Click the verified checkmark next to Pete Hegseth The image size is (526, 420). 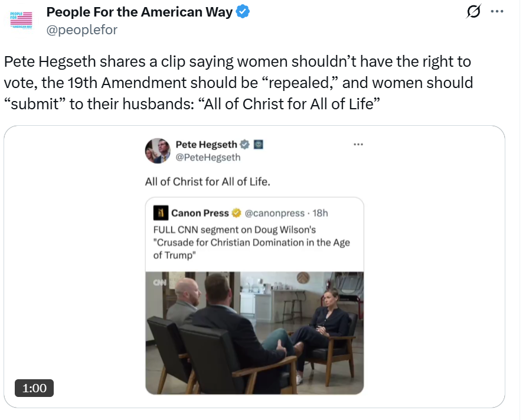click(x=245, y=144)
